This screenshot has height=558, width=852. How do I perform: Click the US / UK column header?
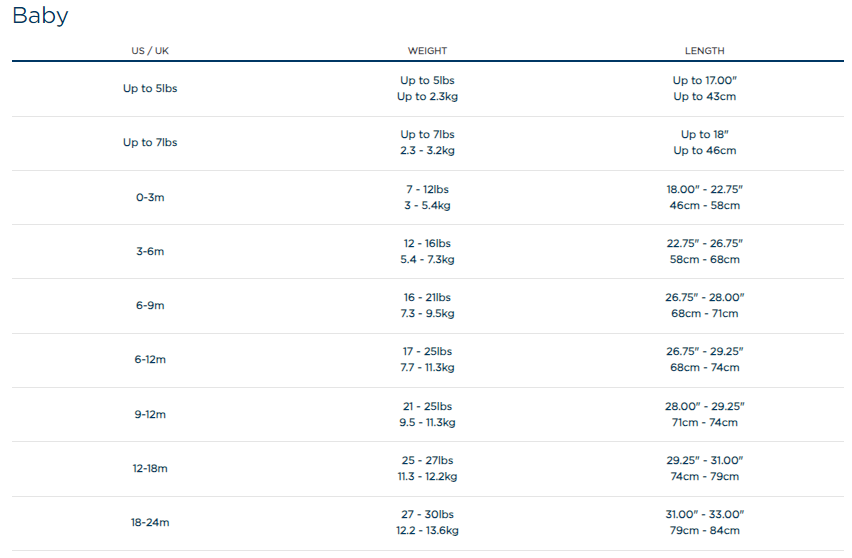click(x=150, y=50)
